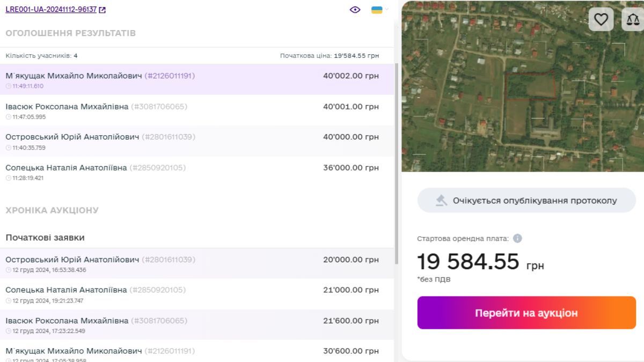Click the info icon beside Стартова орендна плата
This screenshot has width=644, height=362.
(x=517, y=239)
